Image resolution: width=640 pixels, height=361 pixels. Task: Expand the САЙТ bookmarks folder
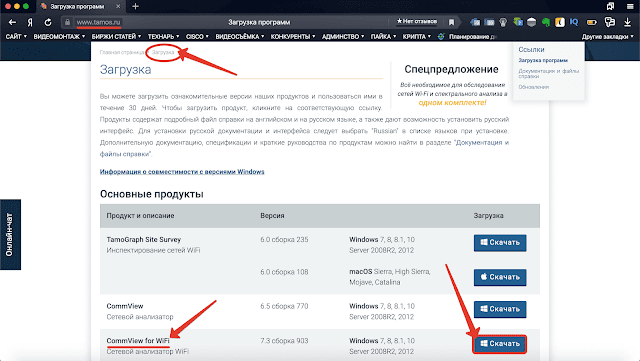[16, 36]
